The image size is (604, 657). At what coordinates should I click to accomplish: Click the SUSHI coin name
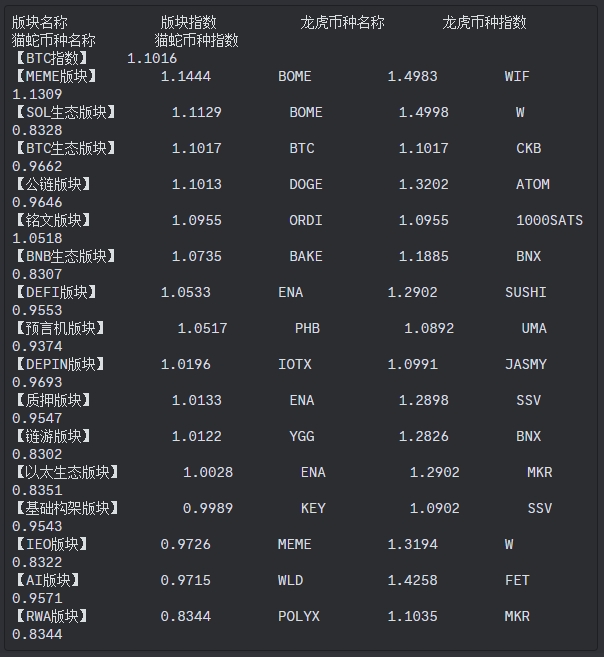[x=526, y=292]
